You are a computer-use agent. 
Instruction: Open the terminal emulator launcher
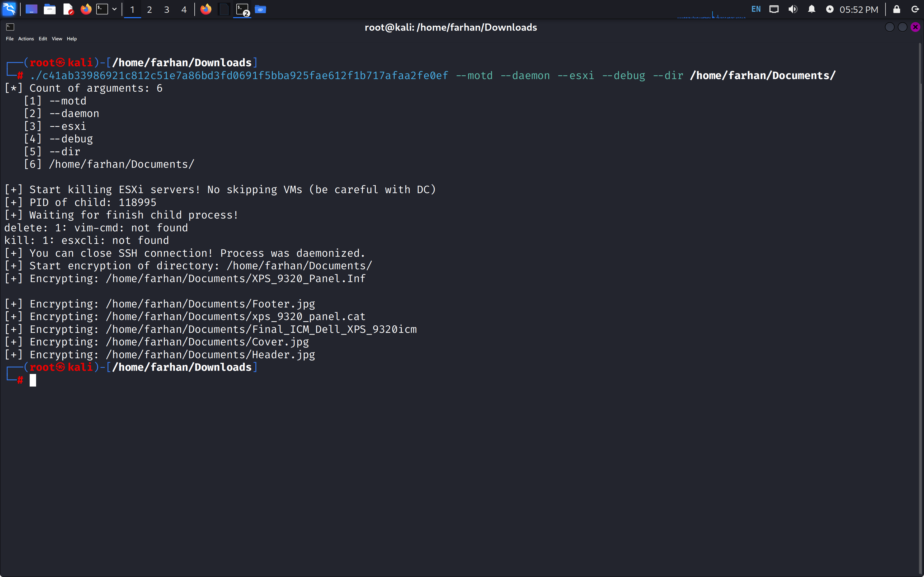[x=102, y=9]
